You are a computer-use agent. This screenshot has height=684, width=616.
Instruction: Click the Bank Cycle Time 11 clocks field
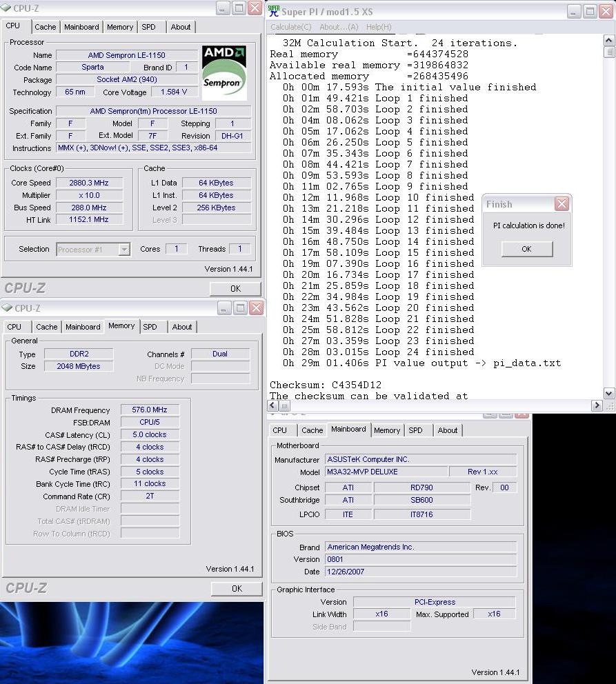pos(150,484)
